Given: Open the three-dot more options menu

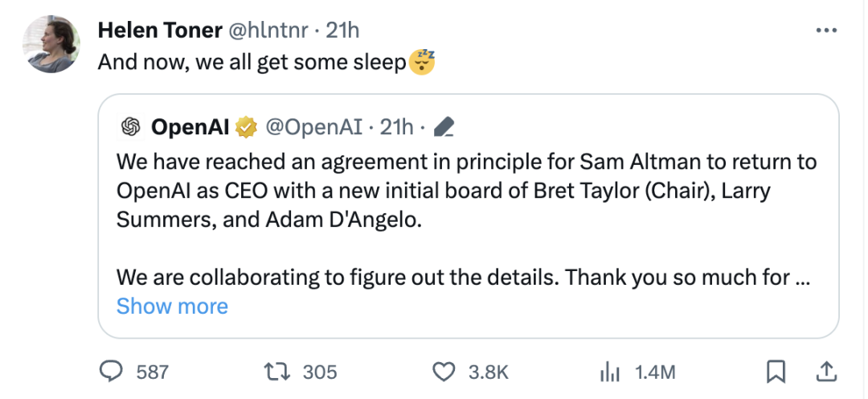Looking at the screenshot, I should coord(826,31).
